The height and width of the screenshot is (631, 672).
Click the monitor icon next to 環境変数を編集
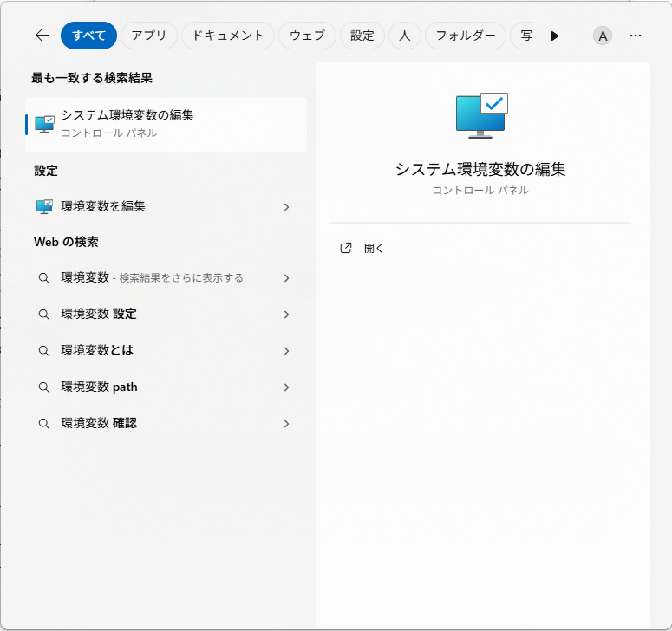44,206
